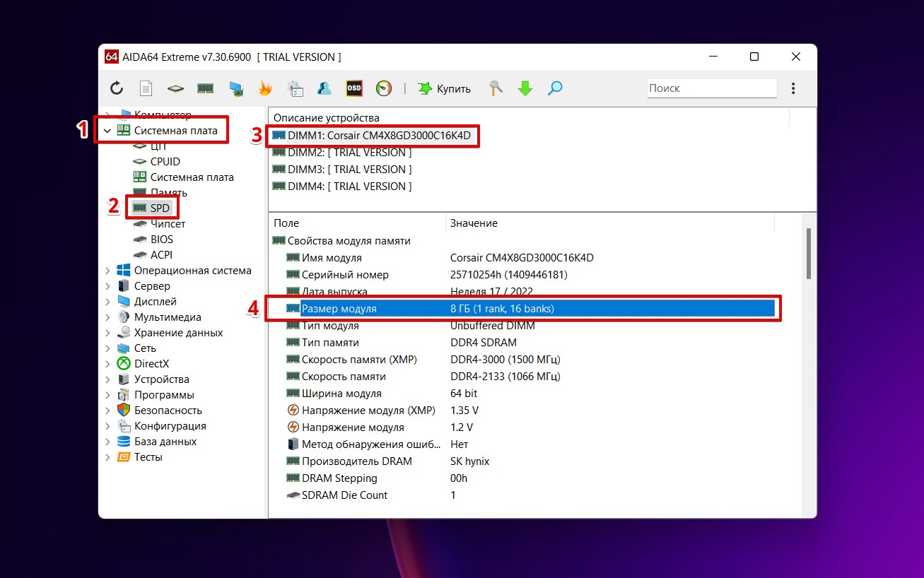The height and width of the screenshot is (578, 924).
Task: Click into the Поиск search field
Action: [x=712, y=88]
